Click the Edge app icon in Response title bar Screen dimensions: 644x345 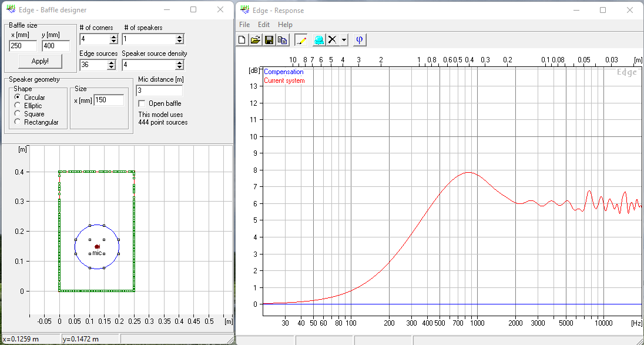245,10
